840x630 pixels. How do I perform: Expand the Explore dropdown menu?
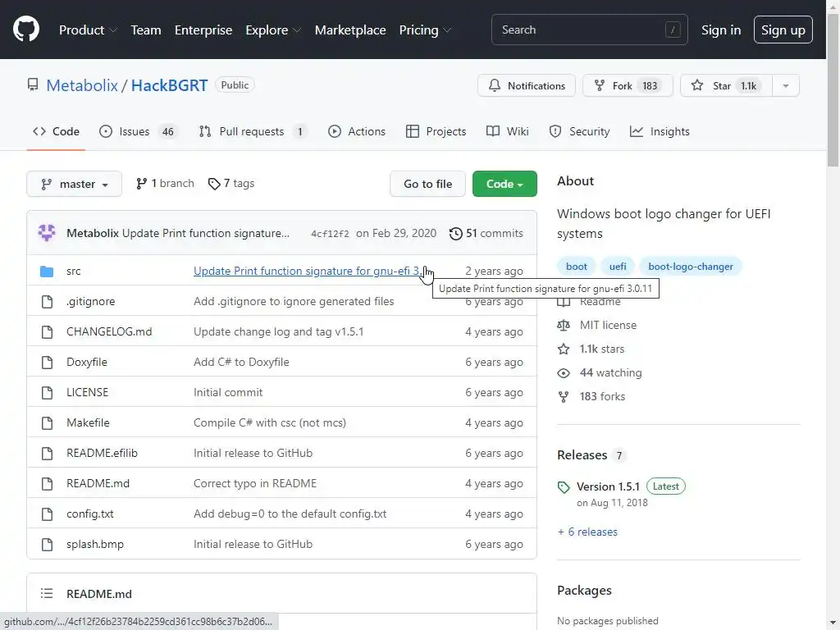(273, 30)
